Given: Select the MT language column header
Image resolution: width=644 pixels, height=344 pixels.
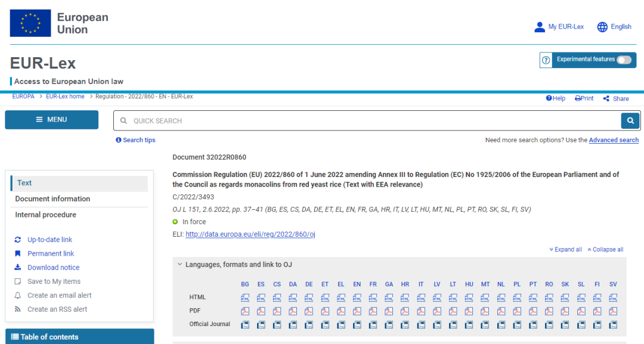Looking at the screenshot, I should [485, 284].
